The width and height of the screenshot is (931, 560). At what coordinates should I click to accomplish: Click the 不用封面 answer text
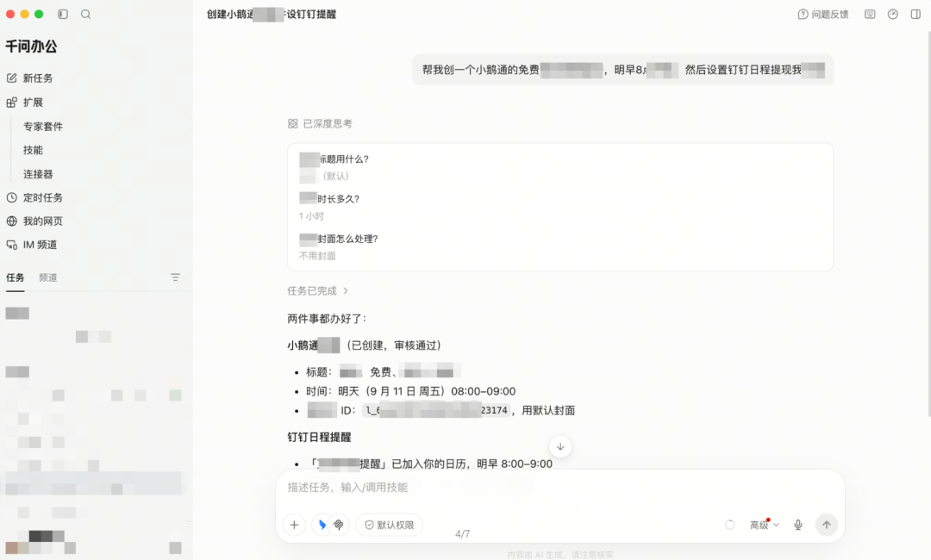(317, 256)
